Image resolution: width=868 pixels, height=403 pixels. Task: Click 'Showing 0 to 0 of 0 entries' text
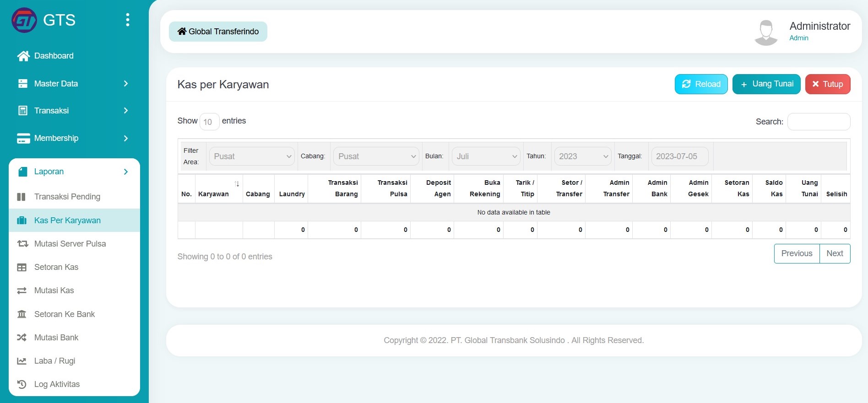[x=225, y=257]
